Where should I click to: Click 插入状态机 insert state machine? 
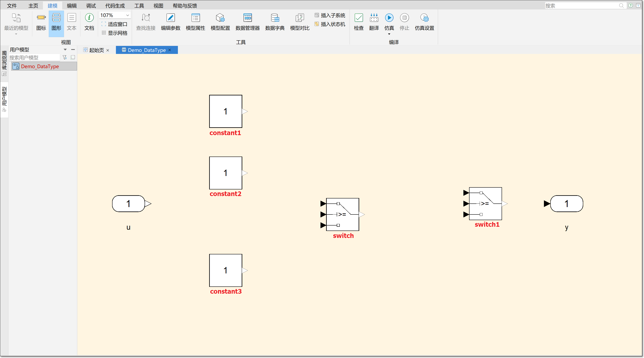[330, 24]
